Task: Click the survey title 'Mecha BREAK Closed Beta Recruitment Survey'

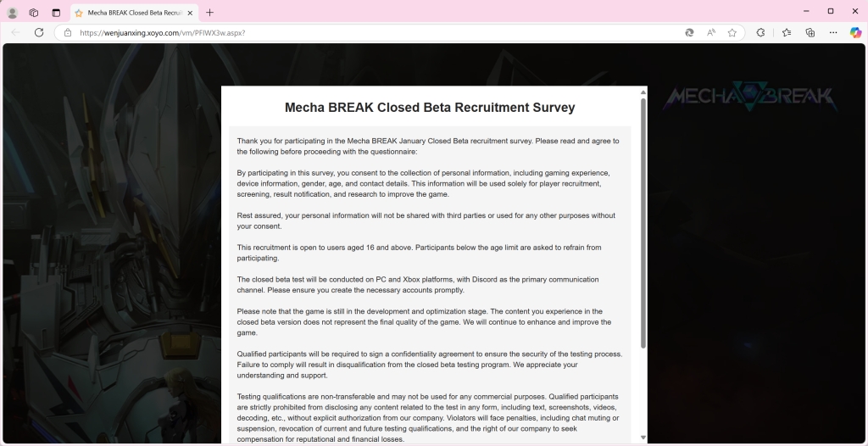Action: click(x=430, y=108)
